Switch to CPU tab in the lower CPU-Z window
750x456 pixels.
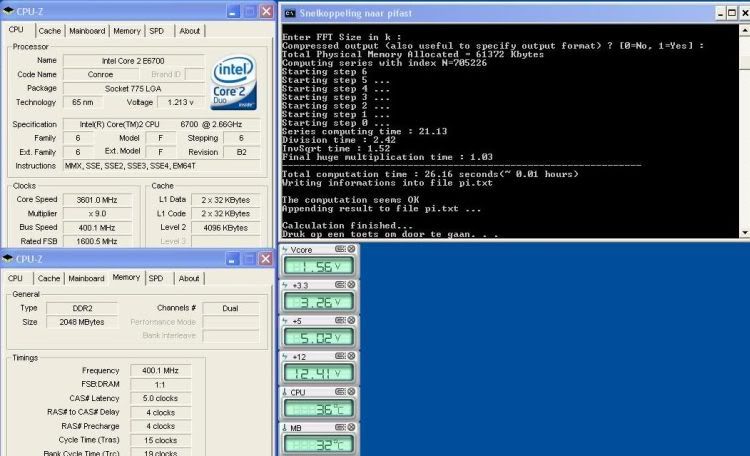tap(15, 278)
